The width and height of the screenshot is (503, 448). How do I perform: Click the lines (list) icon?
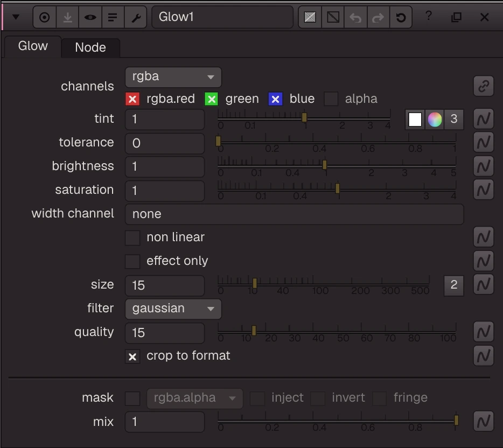pyautogui.click(x=113, y=17)
